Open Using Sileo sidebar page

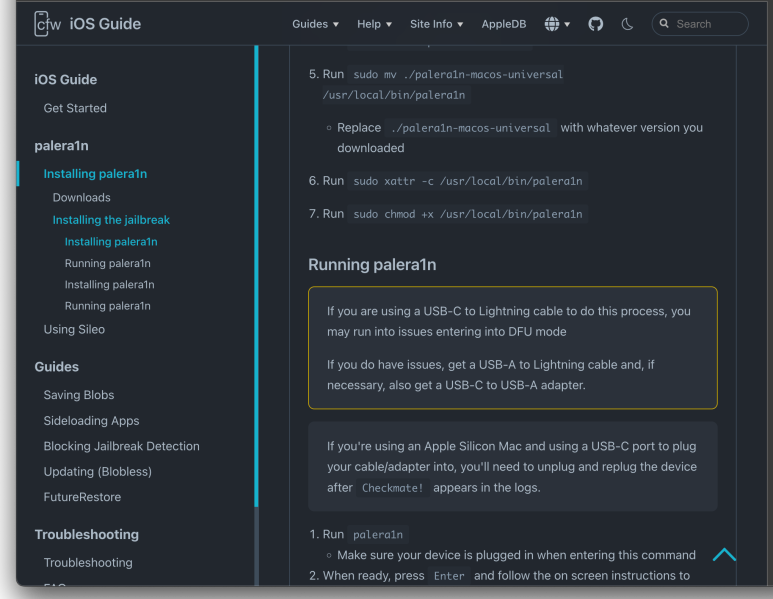(x=74, y=329)
